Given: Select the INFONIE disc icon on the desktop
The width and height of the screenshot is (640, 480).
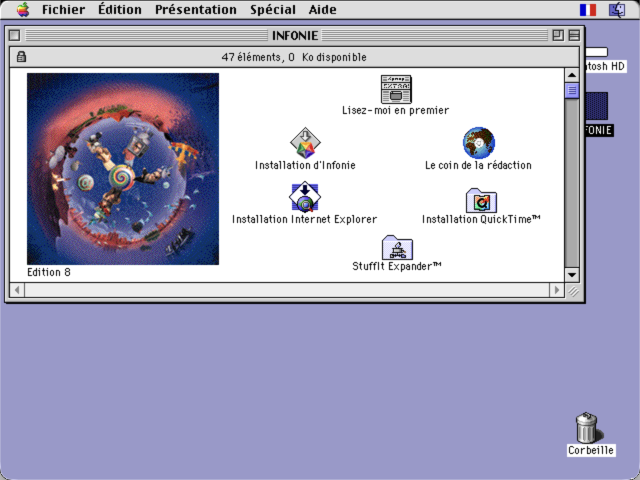Looking at the screenshot, I should click(597, 106).
